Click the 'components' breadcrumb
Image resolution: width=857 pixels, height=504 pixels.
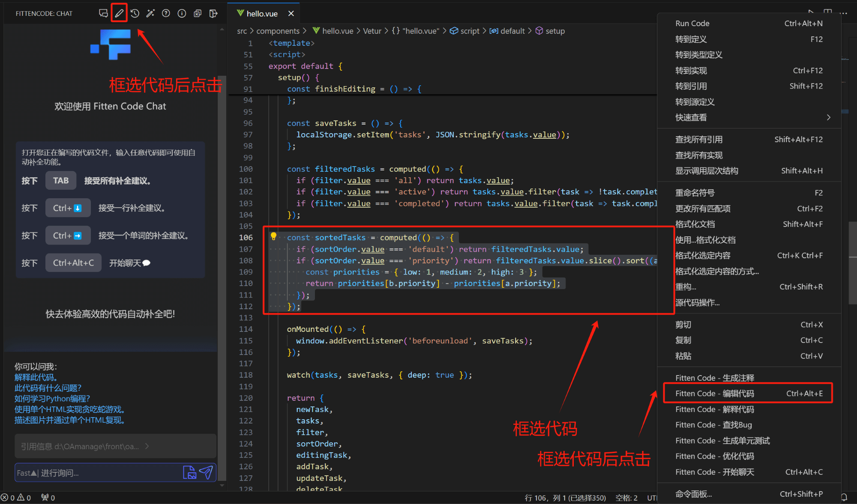(278, 31)
